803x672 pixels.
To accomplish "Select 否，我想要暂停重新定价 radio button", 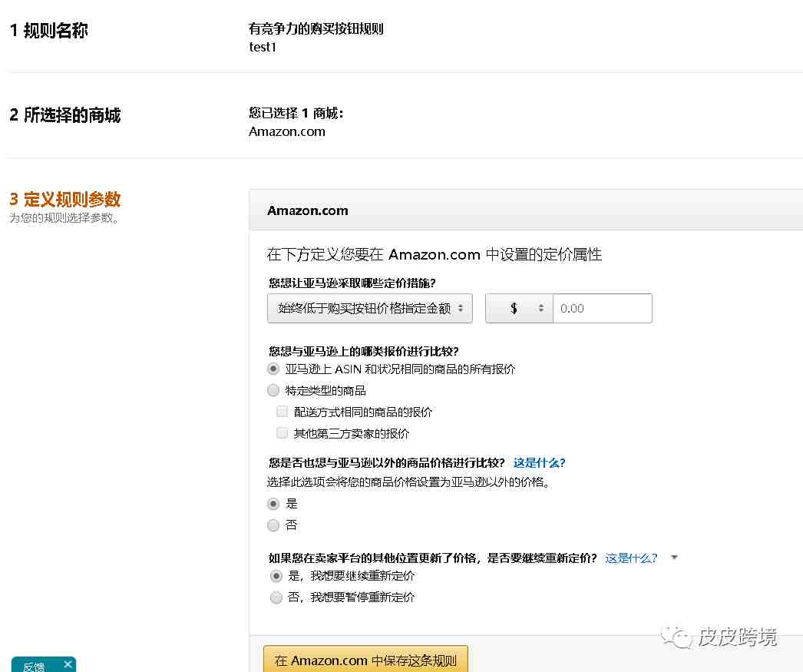I will tap(276, 598).
